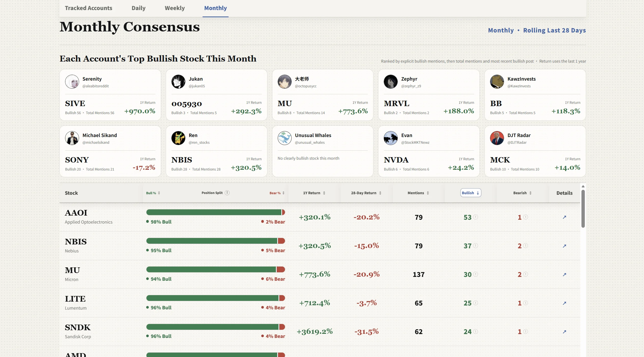Open AAOI details arrow icon
644x357 pixels.
[564, 217]
